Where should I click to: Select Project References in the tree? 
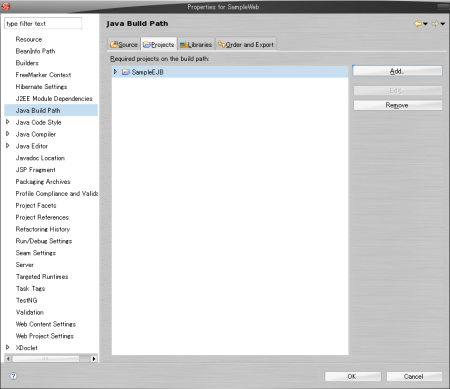(x=42, y=217)
